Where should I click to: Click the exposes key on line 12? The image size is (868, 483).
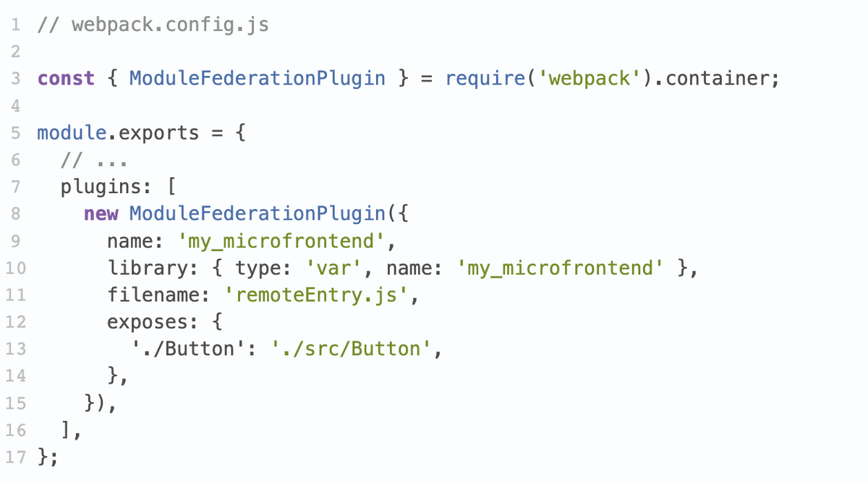(x=153, y=322)
